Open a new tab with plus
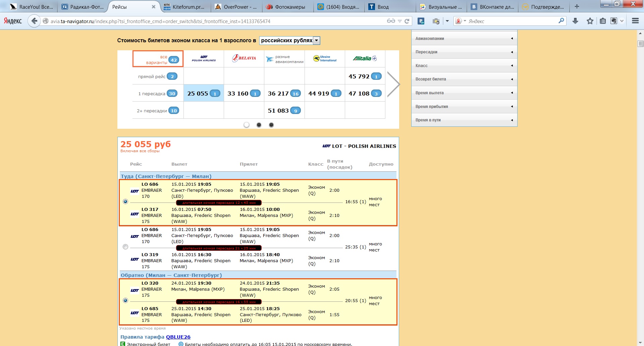This screenshot has width=644, height=346. click(577, 6)
